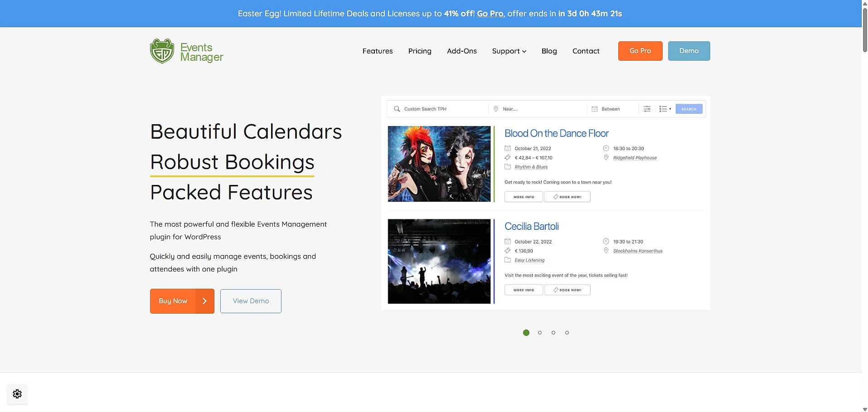The width and height of the screenshot is (868, 412).
Task: Open Blood On the Dance Floor event title
Action: click(x=556, y=133)
